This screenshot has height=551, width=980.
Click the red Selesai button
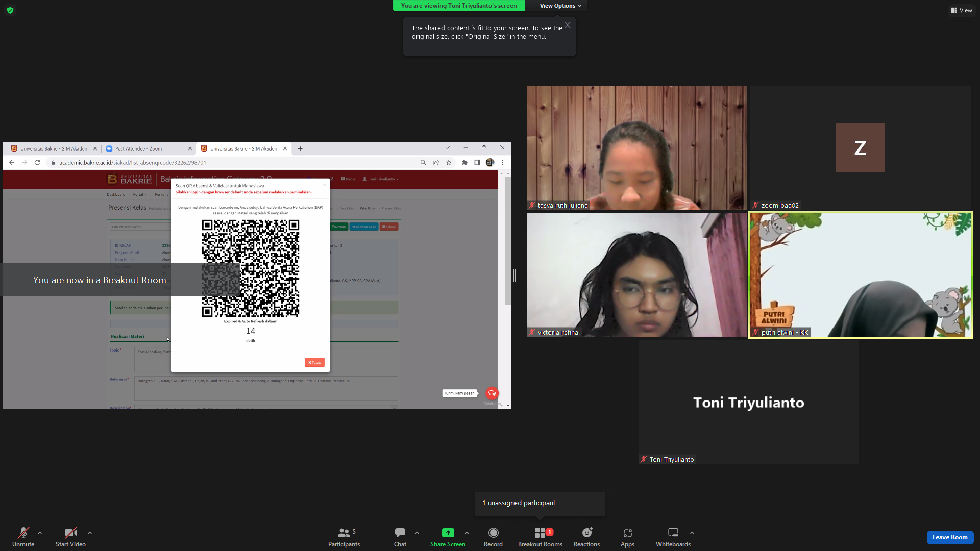[x=389, y=227]
